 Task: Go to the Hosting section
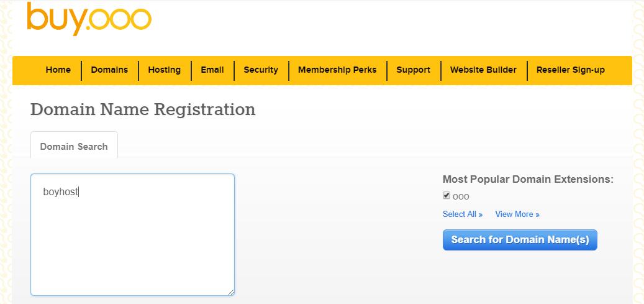tap(165, 70)
